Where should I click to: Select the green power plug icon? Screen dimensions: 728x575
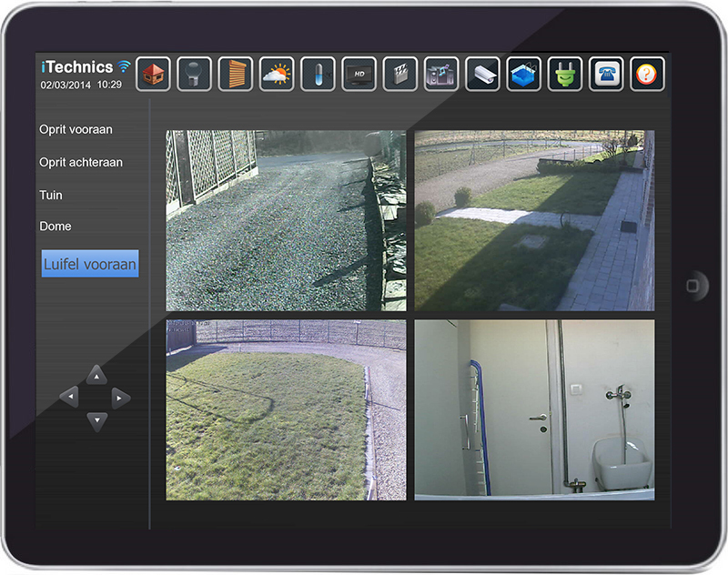(x=564, y=74)
